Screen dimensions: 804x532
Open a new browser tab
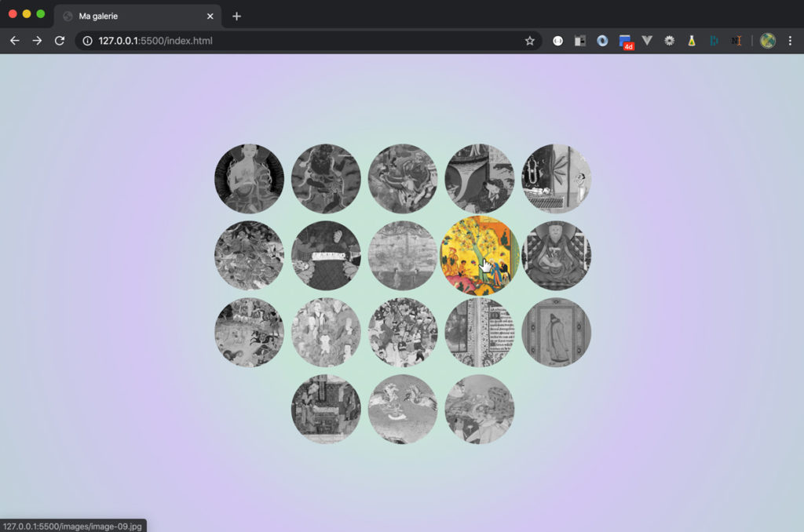click(x=236, y=16)
